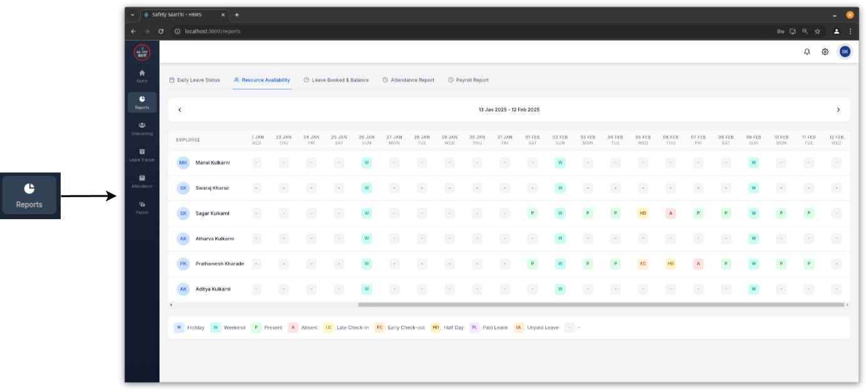868x392 pixels.
Task: Go to Leave Tracker in sidebar
Action: (142, 155)
